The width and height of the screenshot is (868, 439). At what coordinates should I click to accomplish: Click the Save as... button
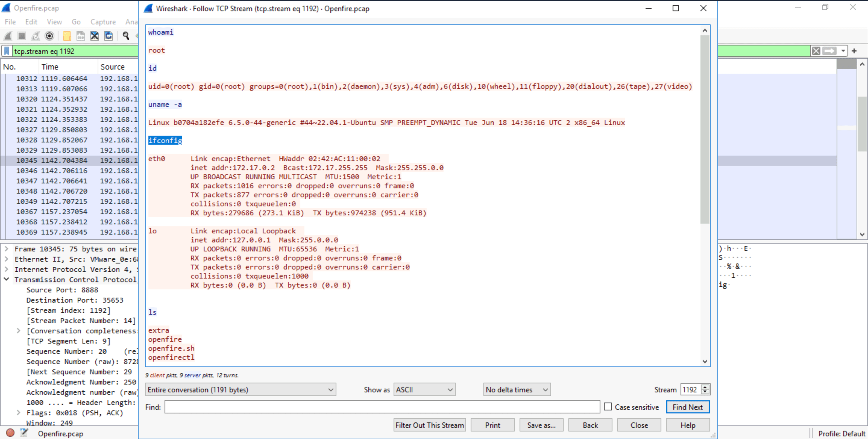point(542,425)
